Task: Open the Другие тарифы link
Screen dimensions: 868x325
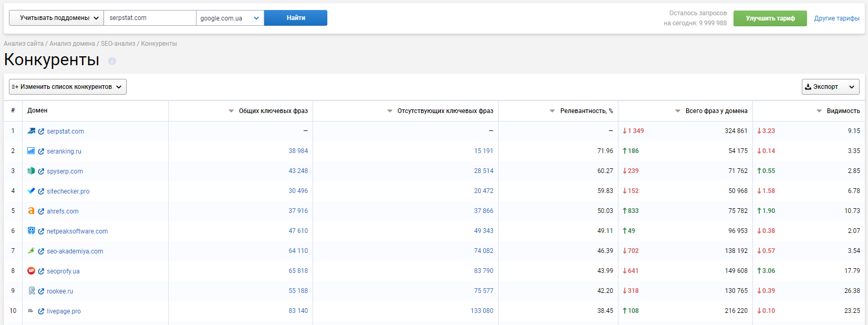Action: 837,18
